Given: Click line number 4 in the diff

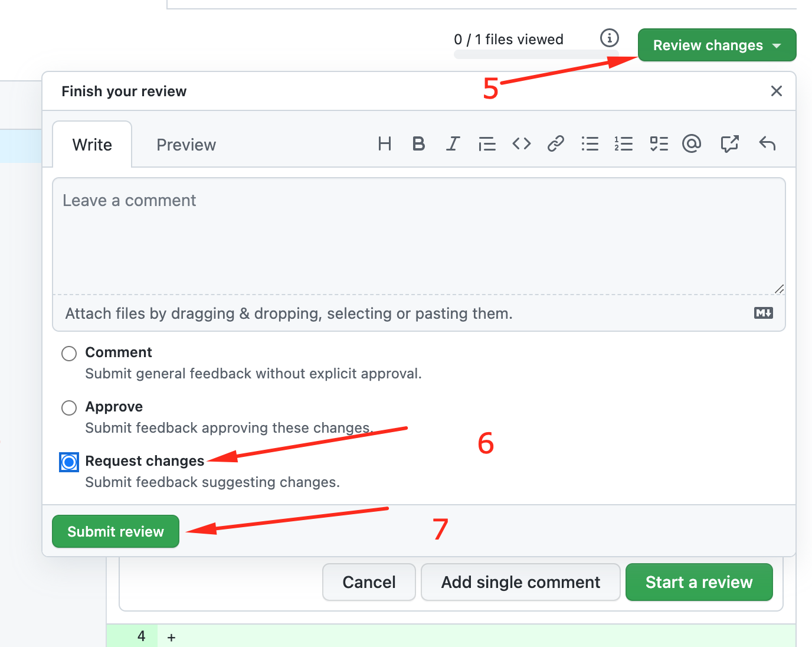Looking at the screenshot, I should pos(142,636).
